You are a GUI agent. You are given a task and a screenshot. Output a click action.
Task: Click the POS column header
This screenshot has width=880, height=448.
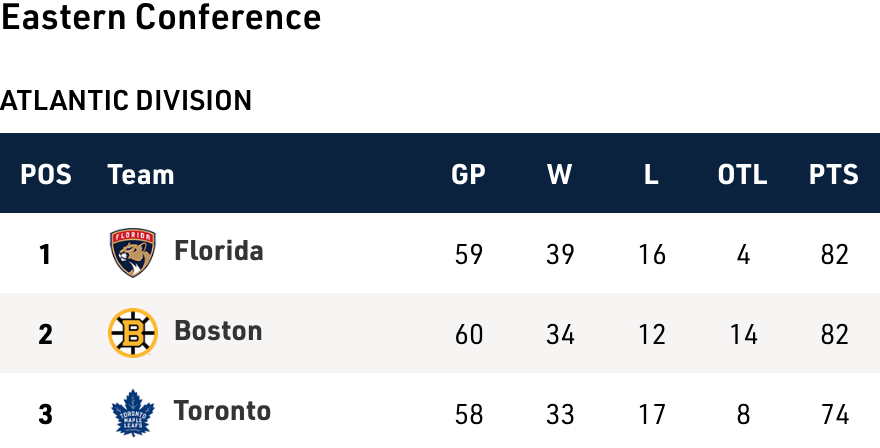pyautogui.click(x=46, y=174)
